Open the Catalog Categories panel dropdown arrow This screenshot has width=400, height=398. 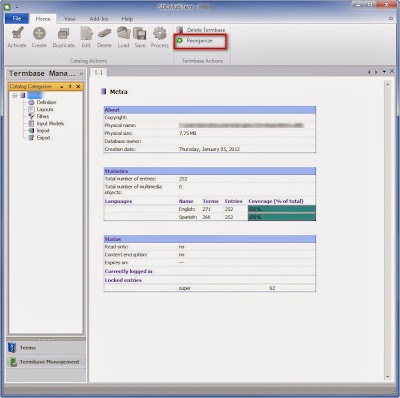[x=62, y=87]
